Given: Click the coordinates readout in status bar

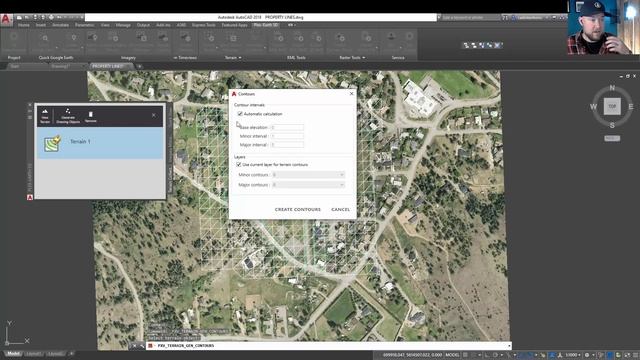Looking at the screenshot, I should (413, 355).
